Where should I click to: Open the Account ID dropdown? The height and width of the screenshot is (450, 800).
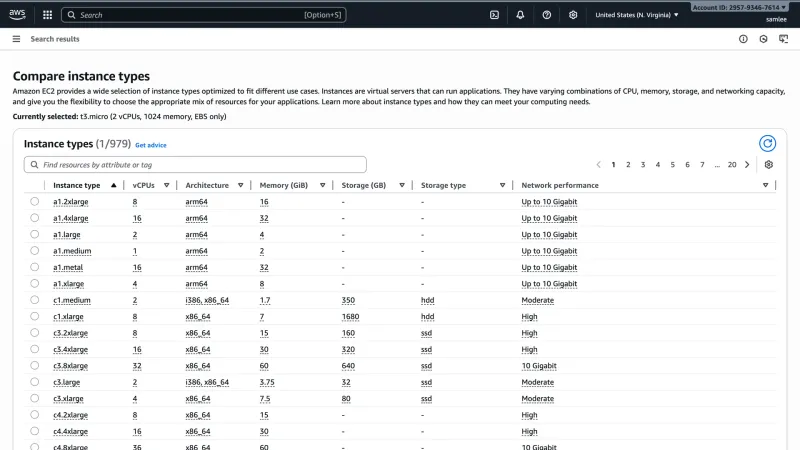point(739,7)
